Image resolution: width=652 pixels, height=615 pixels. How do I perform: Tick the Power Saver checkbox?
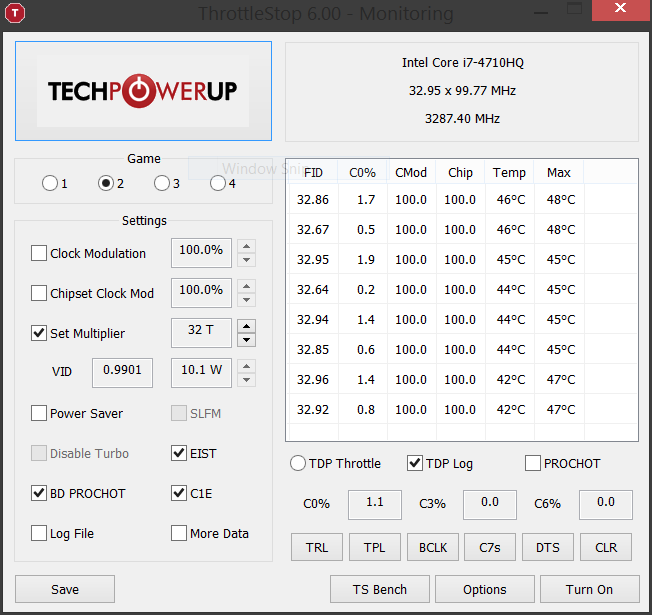pyautogui.click(x=39, y=413)
